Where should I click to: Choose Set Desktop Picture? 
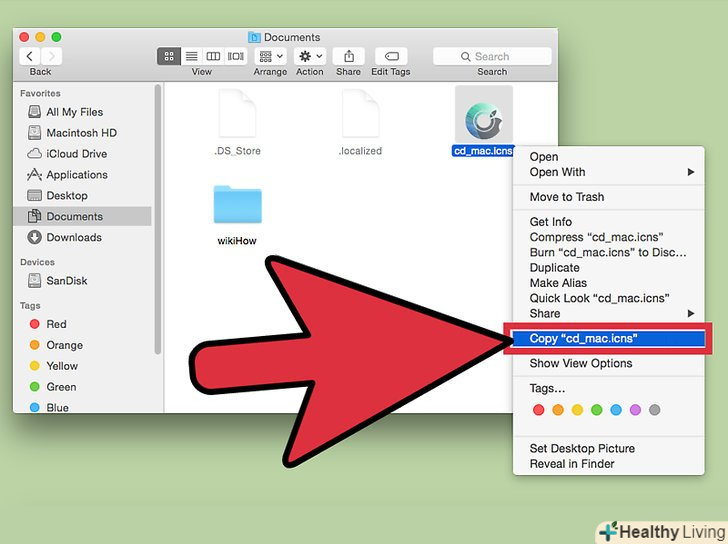(x=609, y=448)
